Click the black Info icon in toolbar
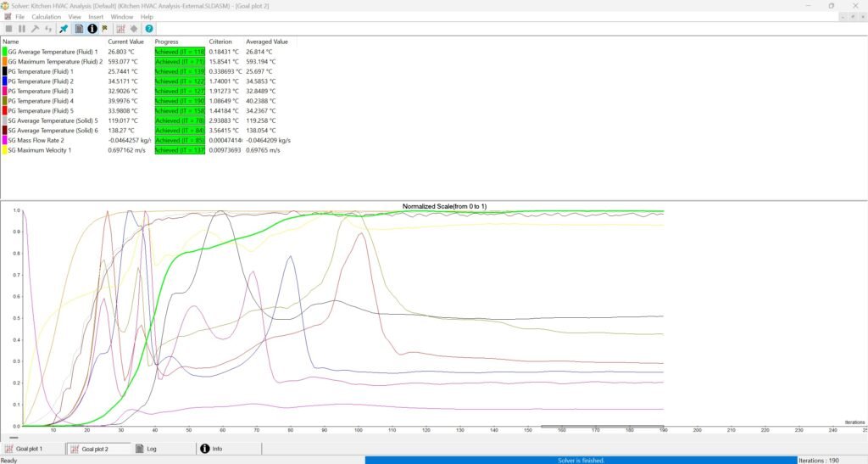 tap(92, 29)
